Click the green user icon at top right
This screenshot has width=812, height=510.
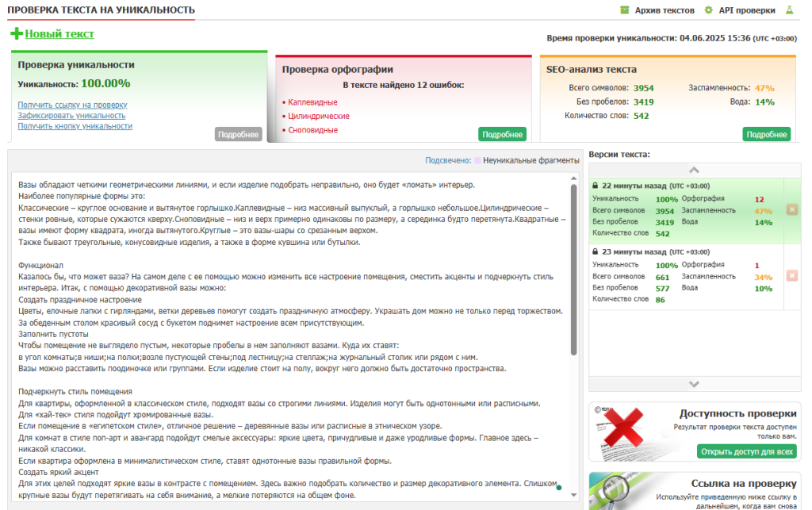click(789, 10)
